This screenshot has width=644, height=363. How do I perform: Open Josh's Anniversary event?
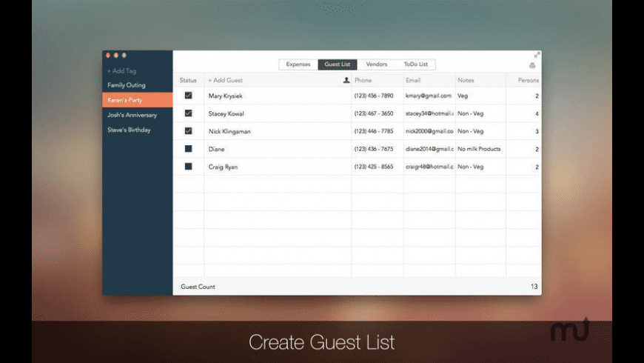[132, 115]
